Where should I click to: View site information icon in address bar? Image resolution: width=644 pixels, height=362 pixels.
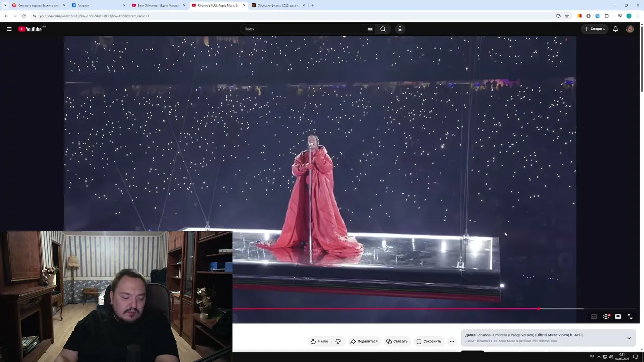pyautogui.click(x=34, y=16)
